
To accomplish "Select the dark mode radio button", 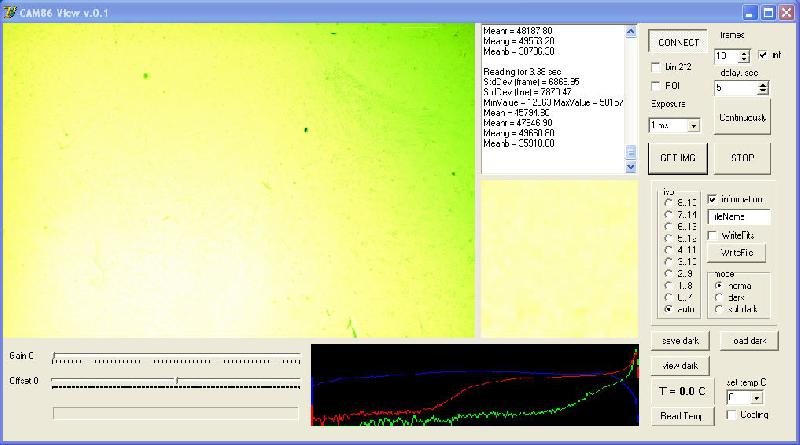I will point(719,298).
